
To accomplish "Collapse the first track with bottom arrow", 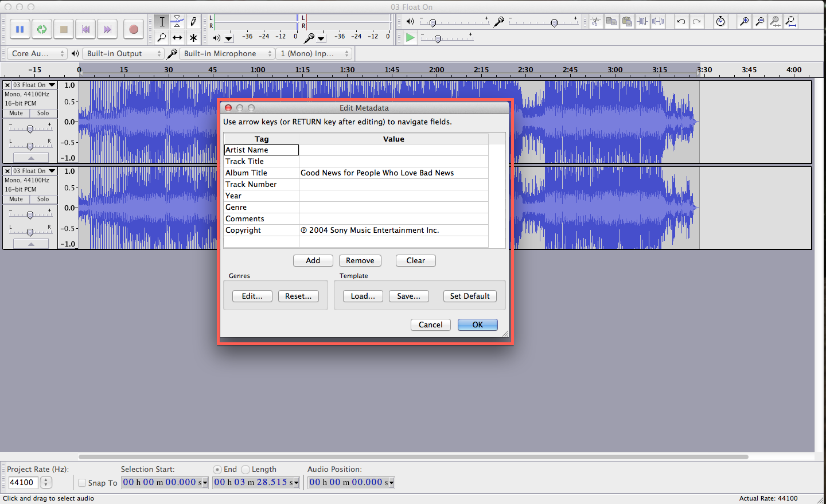I will 31,158.
